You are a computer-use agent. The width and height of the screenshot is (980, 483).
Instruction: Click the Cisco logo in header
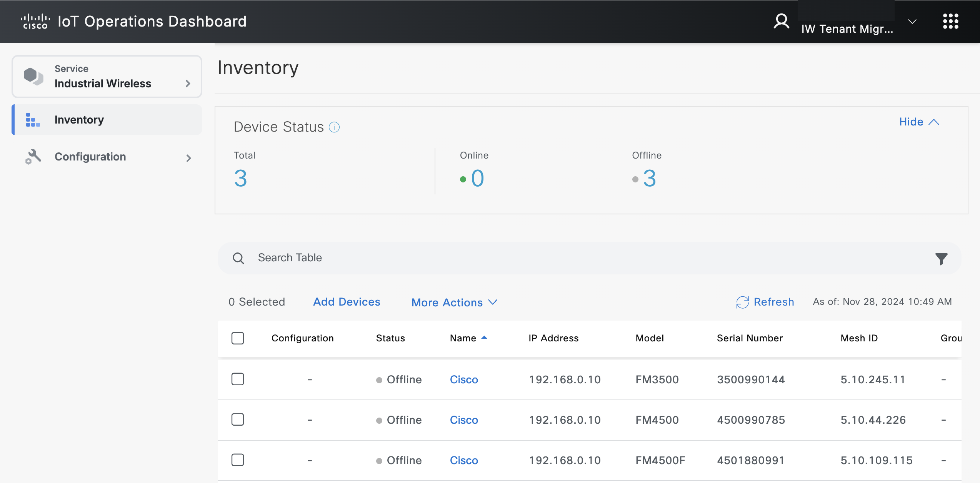point(35,22)
